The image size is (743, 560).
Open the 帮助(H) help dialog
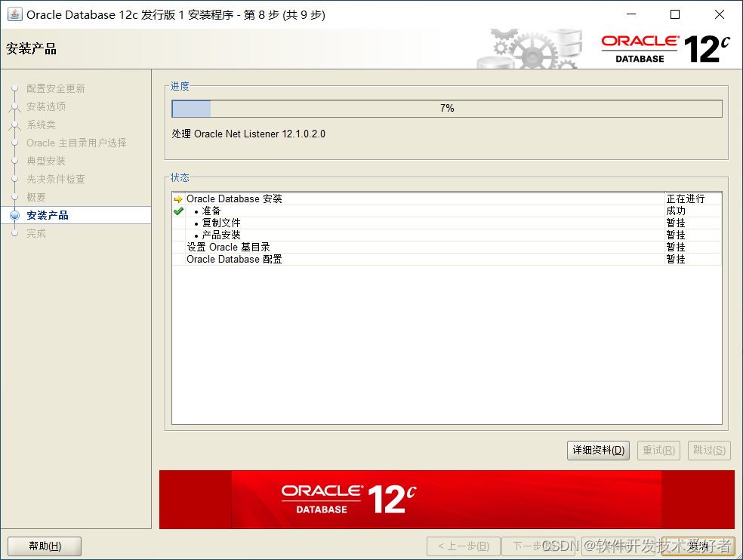(44, 546)
